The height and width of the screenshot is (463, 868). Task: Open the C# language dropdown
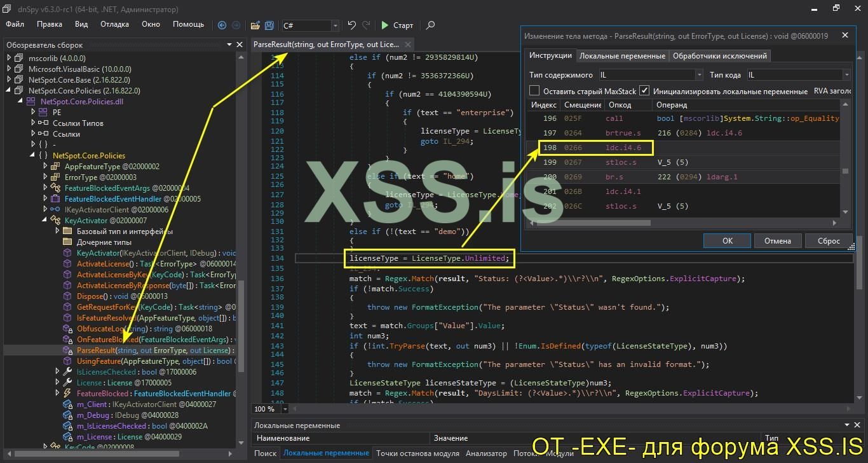click(x=335, y=25)
